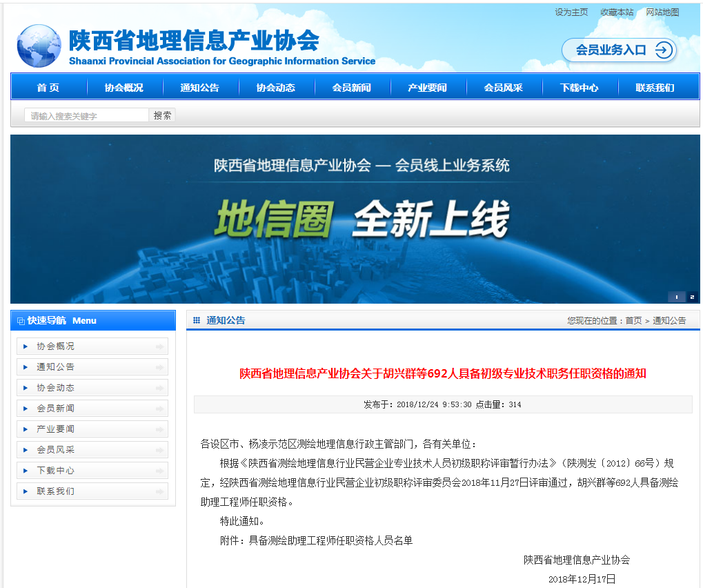Click grid icon beside 通知公告 section title
The height and width of the screenshot is (588, 703).
197,320
